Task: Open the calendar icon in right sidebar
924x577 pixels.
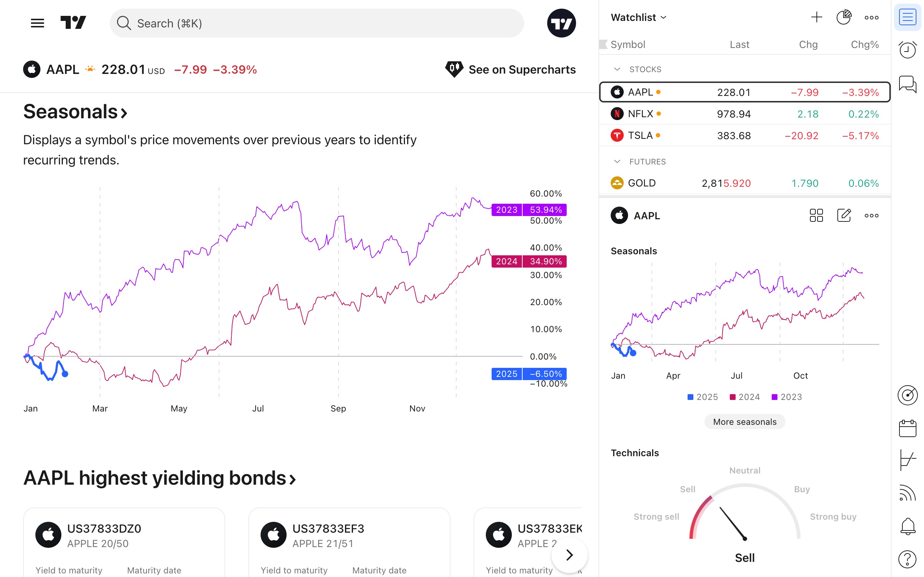Action: coord(907,428)
